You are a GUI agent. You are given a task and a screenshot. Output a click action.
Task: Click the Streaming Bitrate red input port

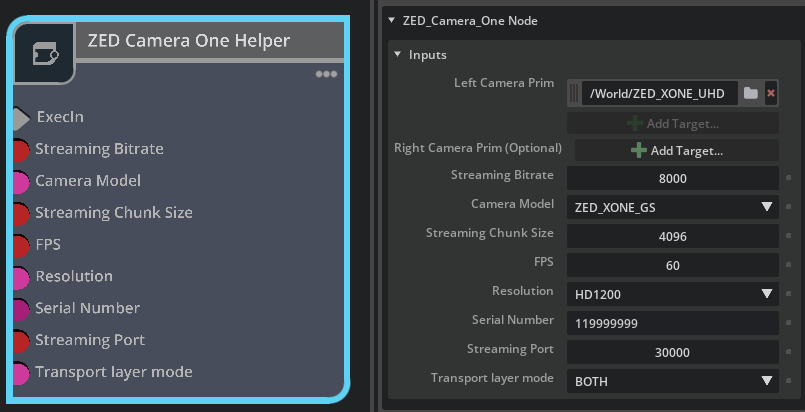pyautogui.click(x=21, y=150)
